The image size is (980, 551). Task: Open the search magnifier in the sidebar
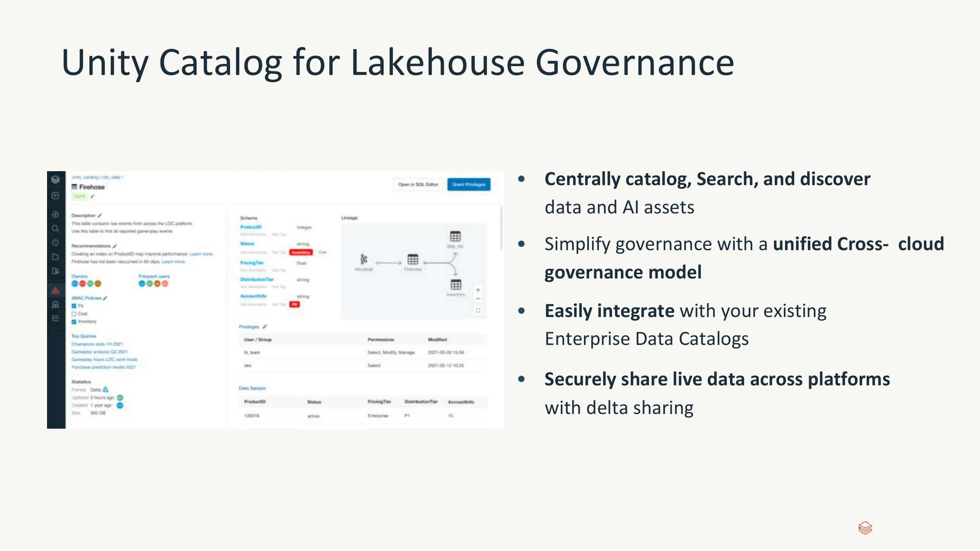point(55,228)
